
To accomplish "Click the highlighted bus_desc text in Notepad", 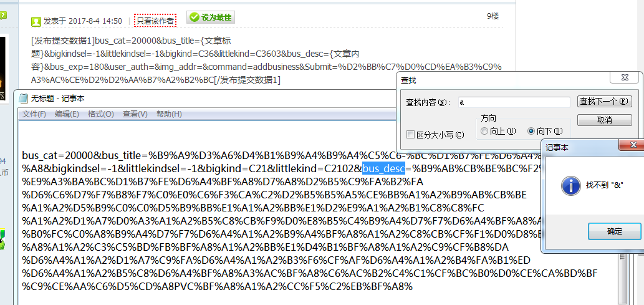I will tap(383, 168).
